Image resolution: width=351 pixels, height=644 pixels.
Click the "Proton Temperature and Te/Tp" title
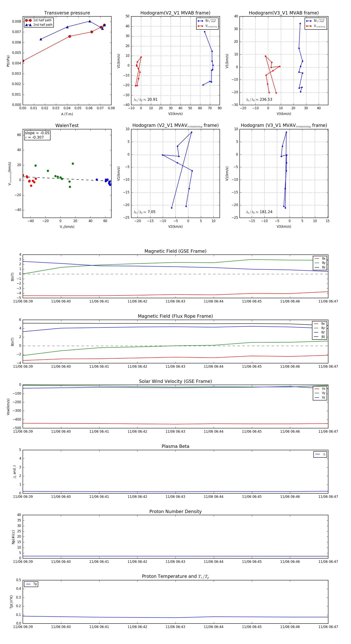[x=175, y=576]
